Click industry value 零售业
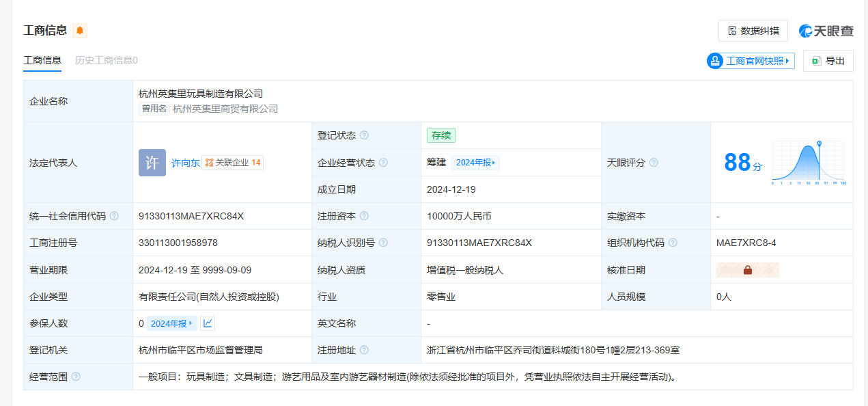Screen dimensions: 868x406 click(441, 297)
